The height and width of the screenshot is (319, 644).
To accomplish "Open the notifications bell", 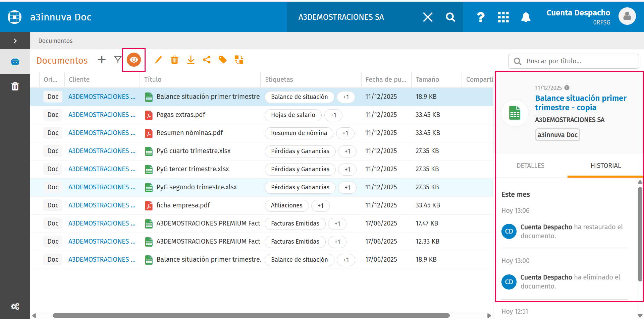I will click(x=526, y=17).
